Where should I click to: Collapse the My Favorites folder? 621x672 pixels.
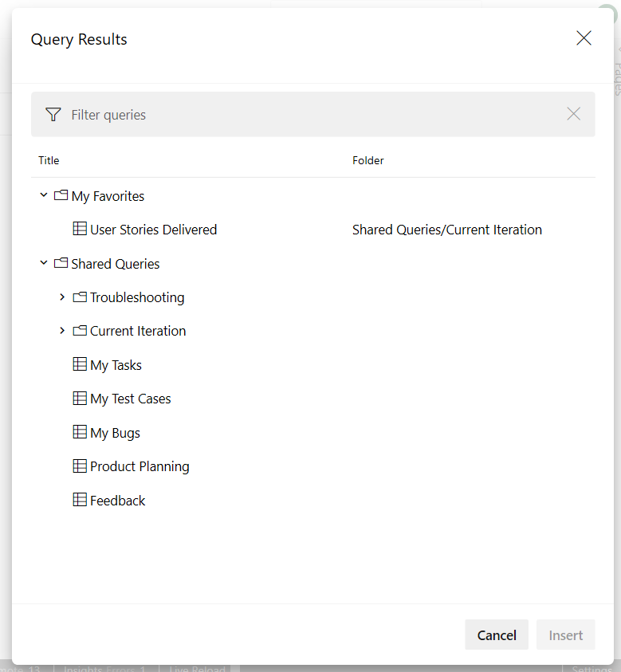tap(44, 195)
